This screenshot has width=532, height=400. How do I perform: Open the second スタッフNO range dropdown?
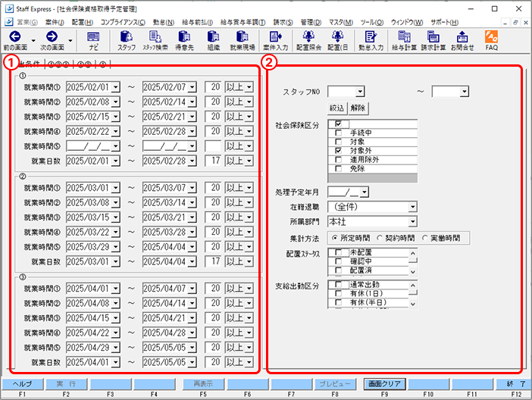click(x=465, y=91)
